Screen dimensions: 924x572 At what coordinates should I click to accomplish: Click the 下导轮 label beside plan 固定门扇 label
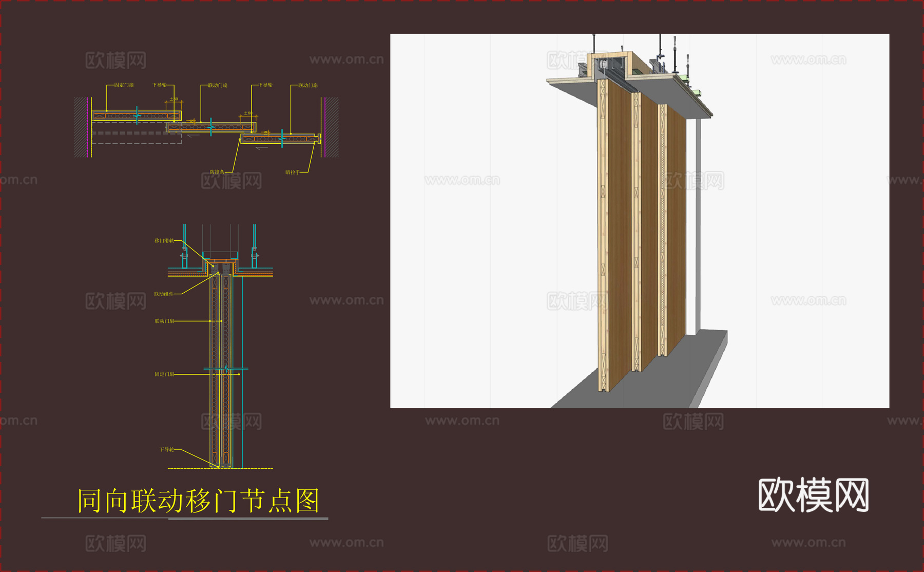[159, 85]
